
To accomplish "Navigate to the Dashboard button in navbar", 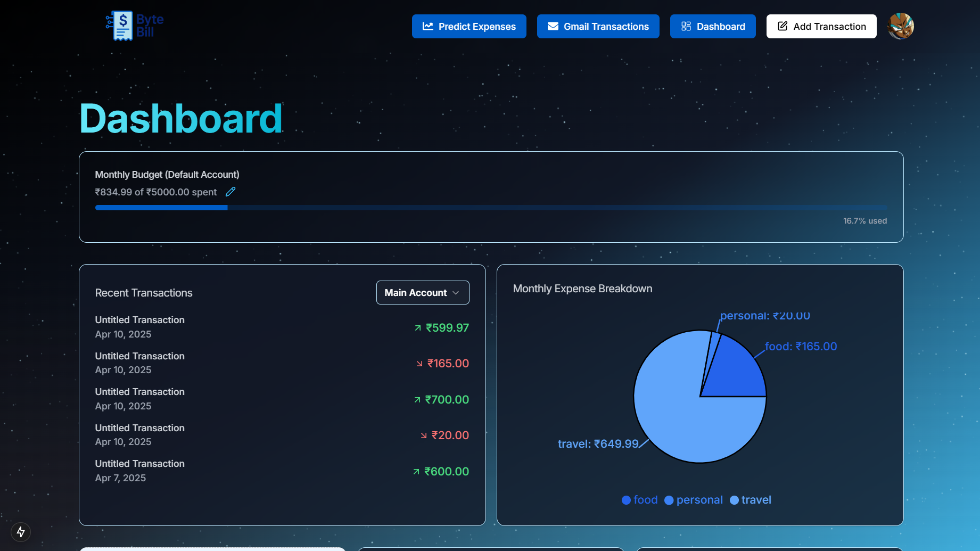I will 712,27.
